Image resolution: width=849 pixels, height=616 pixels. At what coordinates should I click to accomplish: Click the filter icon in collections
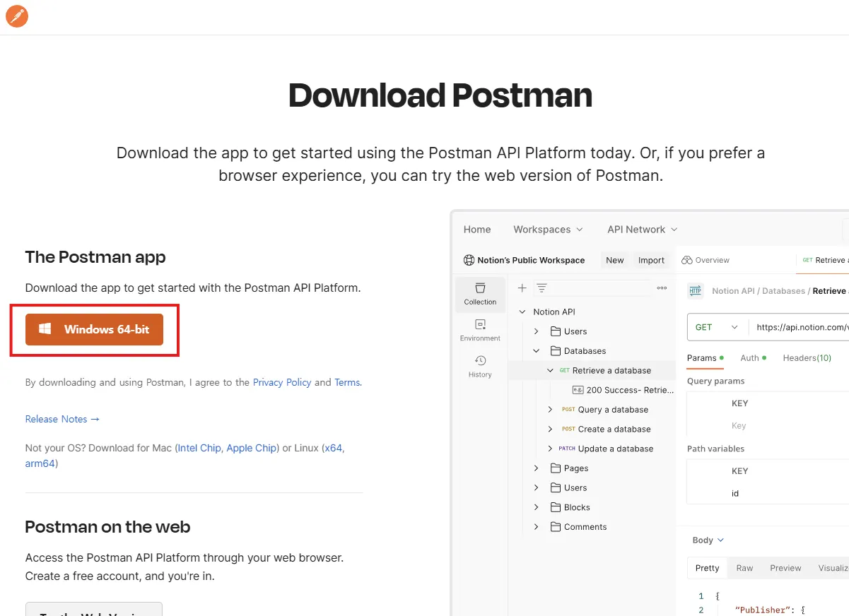541,288
